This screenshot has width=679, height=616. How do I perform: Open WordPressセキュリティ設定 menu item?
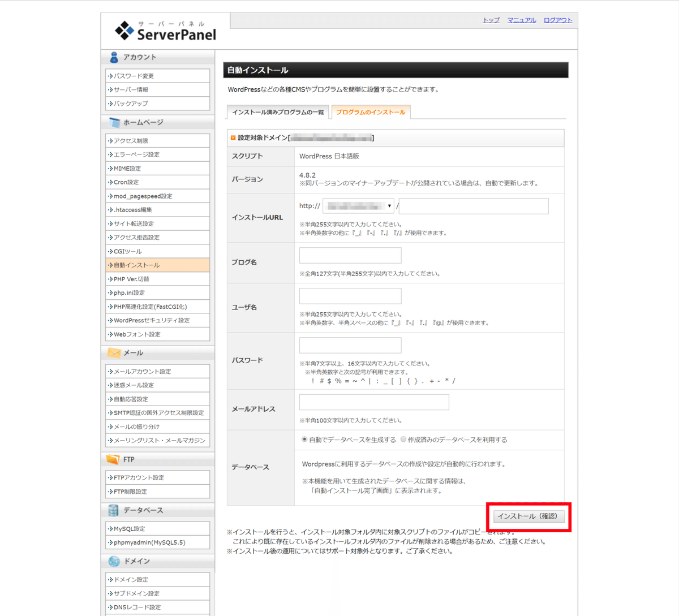click(x=157, y=320)
